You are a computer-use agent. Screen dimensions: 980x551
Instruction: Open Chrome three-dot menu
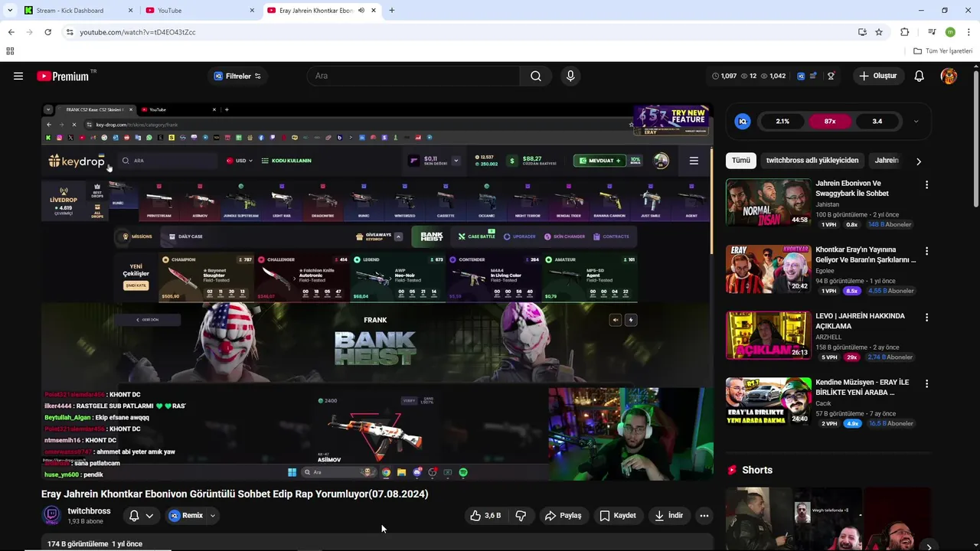[x=969, y=32]
